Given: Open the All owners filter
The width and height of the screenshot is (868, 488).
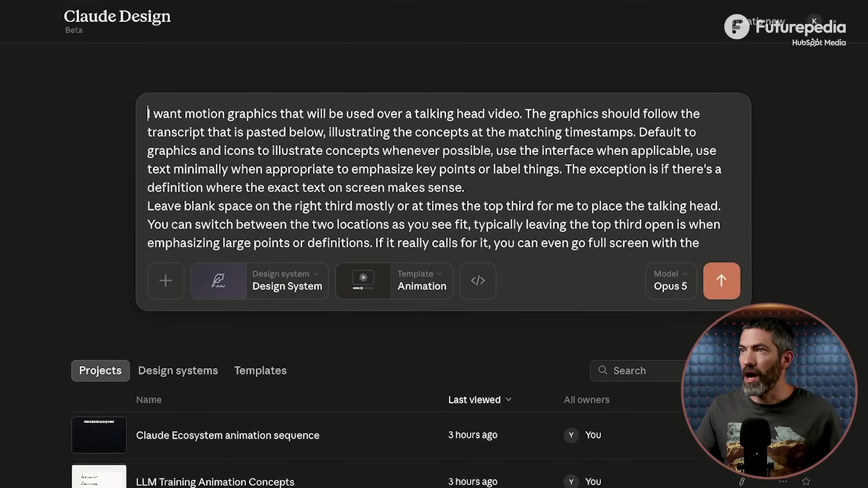Looking at the screenshot, I should click(x=586, y=400).
